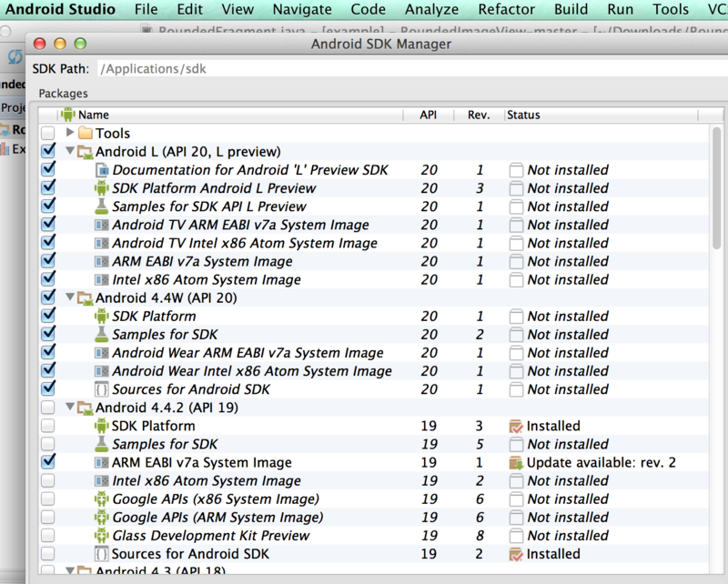This screenshot has width=728, height=584.
Task: Collapse the Android 4.4.2 (API 19) group
Action: point(70,407)
